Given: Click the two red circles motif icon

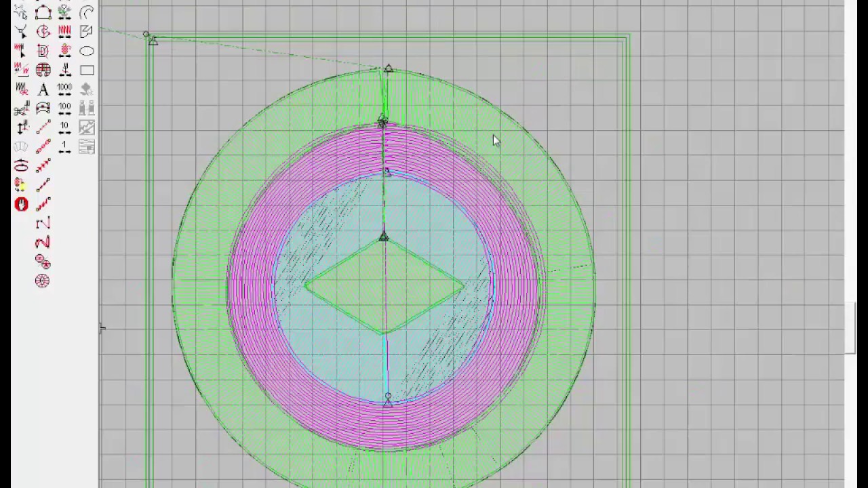Looking at the screenshot, I should pos(43,262).
